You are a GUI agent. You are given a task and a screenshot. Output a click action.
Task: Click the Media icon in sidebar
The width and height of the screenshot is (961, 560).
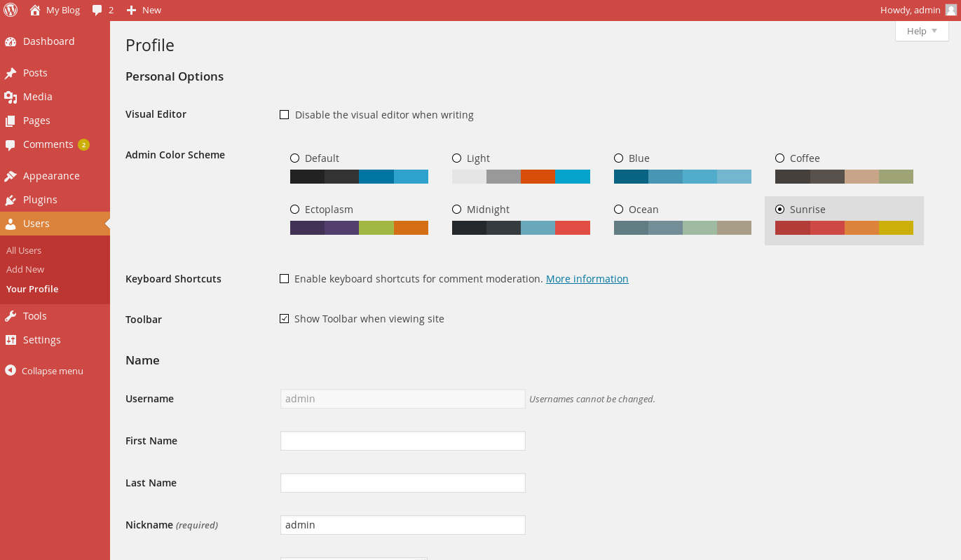point(11,97)
